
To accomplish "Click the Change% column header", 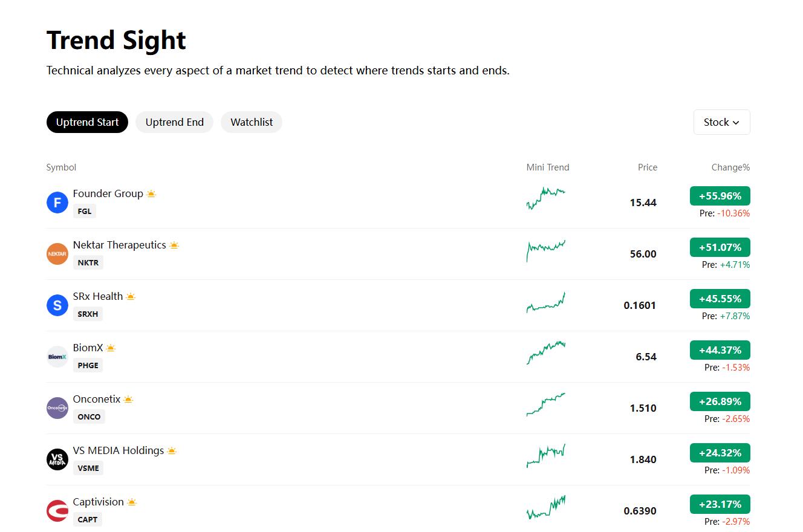I will (x=730, y=167).
